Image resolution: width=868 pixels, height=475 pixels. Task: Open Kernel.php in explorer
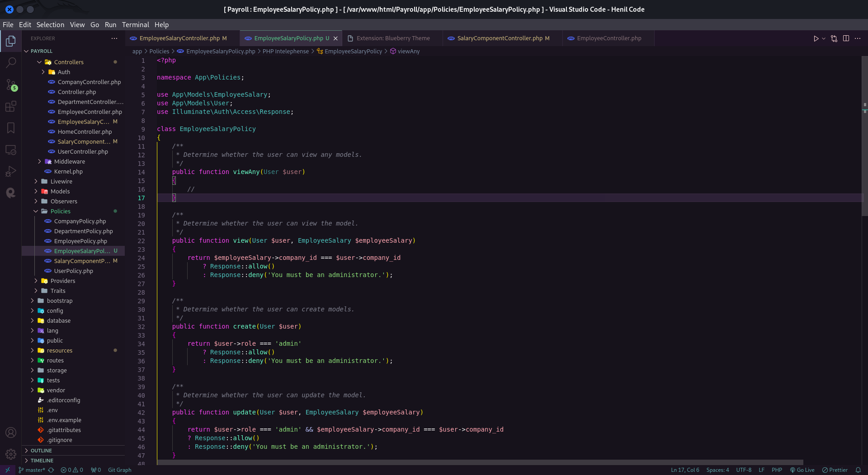(x=68, y=171)
